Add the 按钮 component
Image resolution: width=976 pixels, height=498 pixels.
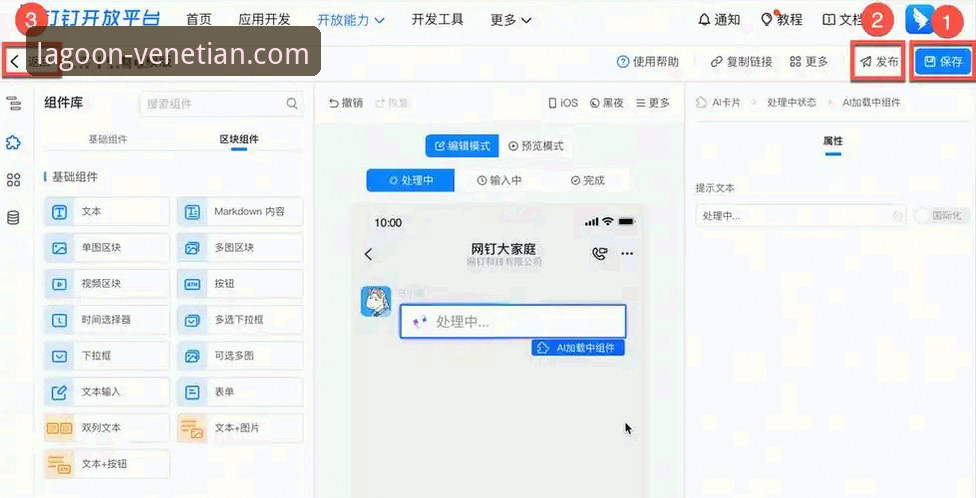240,284
